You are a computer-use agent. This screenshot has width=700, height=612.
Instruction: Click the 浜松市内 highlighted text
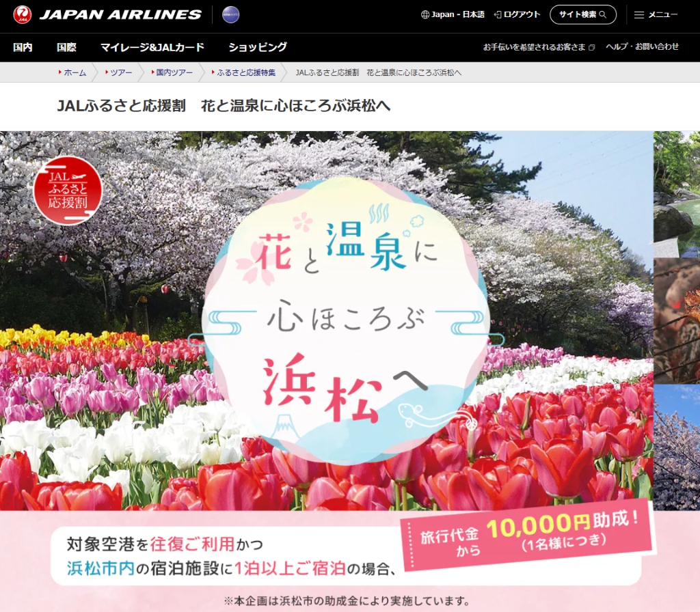coord(101,568)
